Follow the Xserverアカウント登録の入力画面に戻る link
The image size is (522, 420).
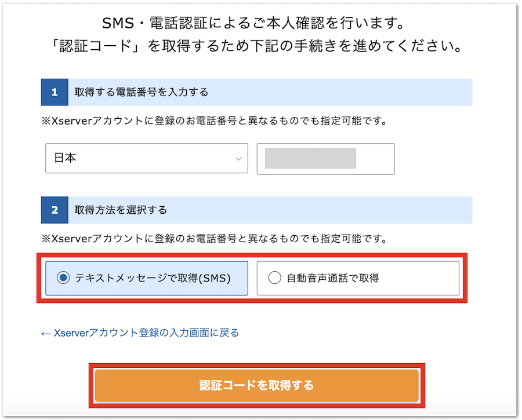coord(146,333)
